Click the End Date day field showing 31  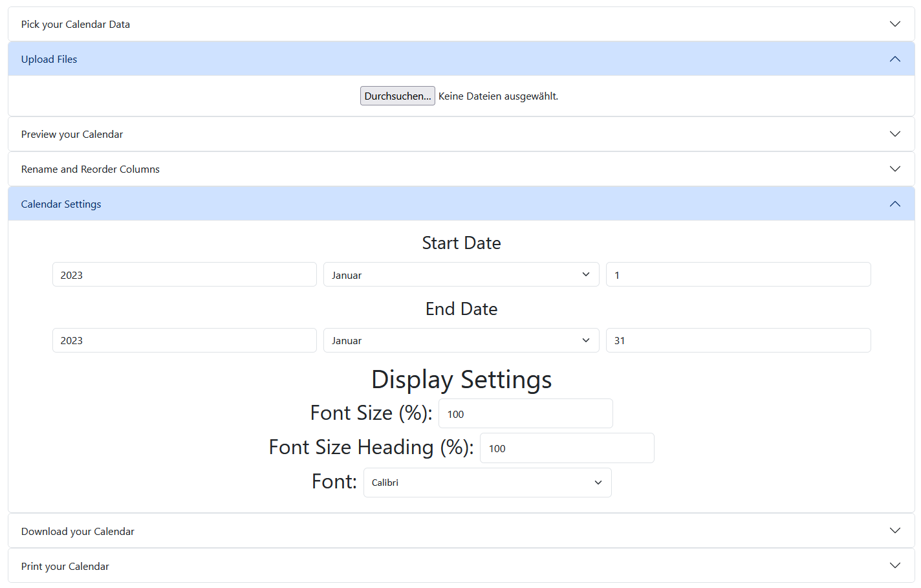(739, 340)
